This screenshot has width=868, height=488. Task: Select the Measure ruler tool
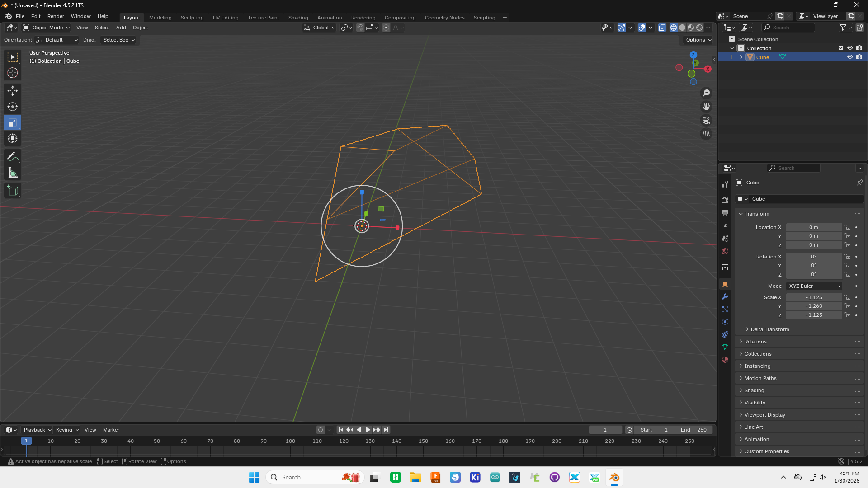click(13, 173)
